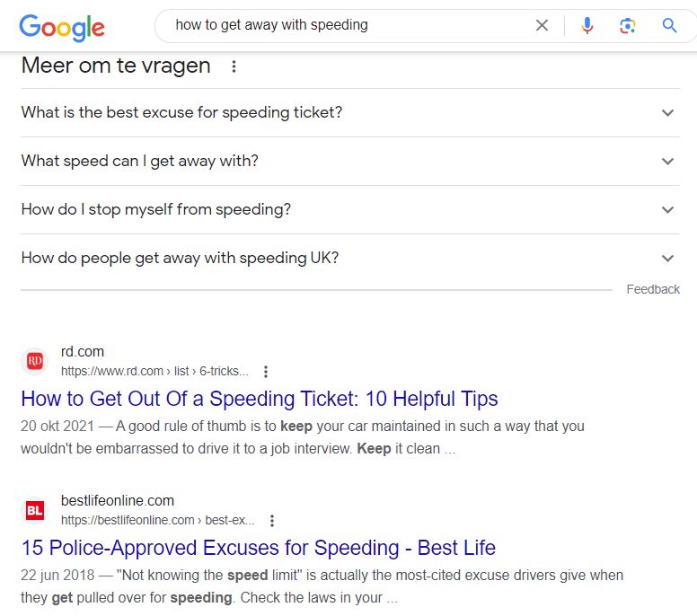Click the Feedback link
This screenshot has height=616, width=697.
(653, 289)
